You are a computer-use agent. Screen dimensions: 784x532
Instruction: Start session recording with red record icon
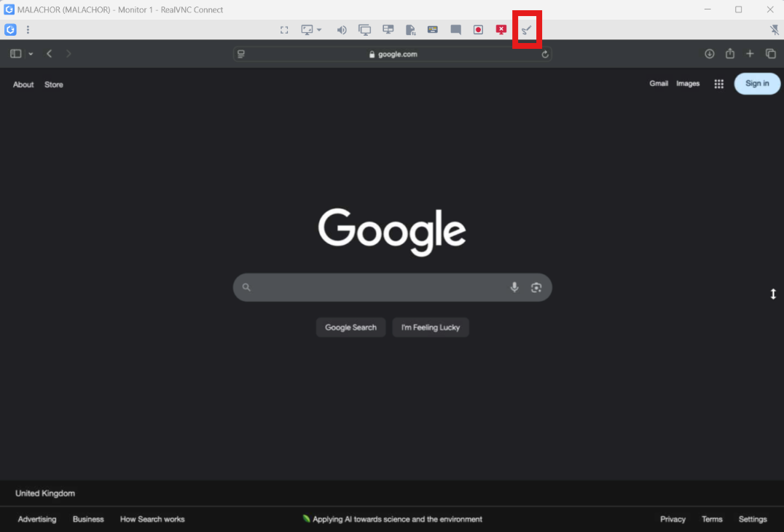point(478,30)
